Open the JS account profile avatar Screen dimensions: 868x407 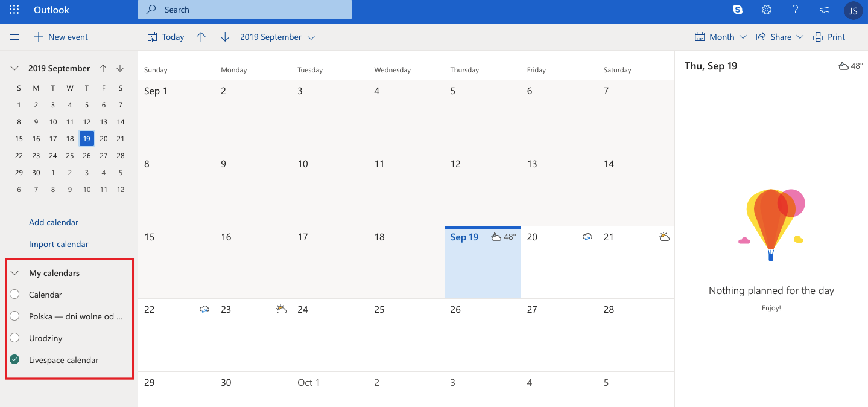point(853,10)
